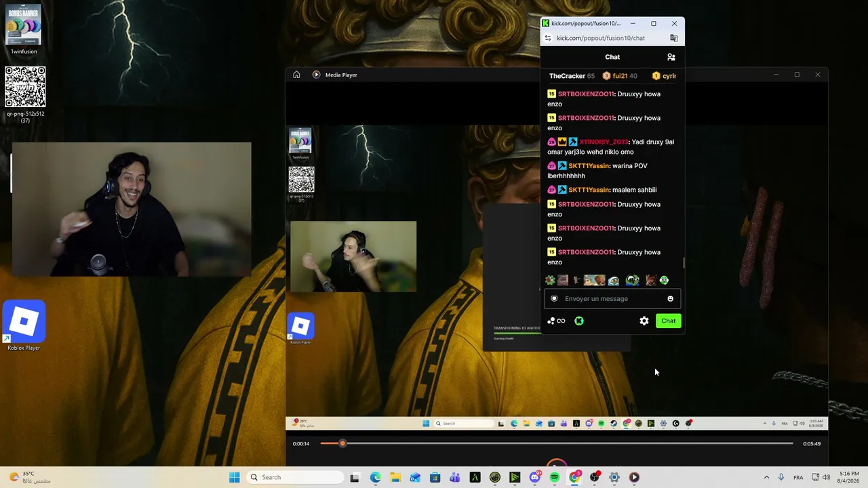Open chat users list icon in Kick popout
This screenshot has height=488, width=868.
coord(671,57)
